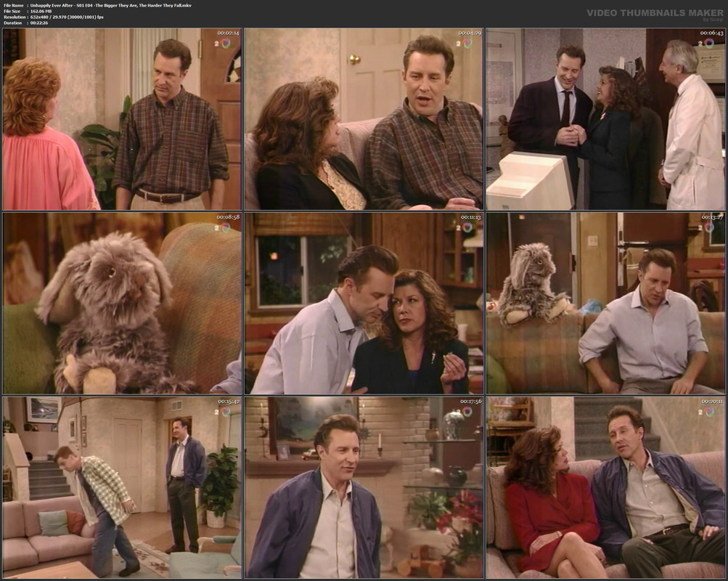Click the 00:08:58 timestamp text
This screenshot has width=728, height=581.
coord(228,217)
